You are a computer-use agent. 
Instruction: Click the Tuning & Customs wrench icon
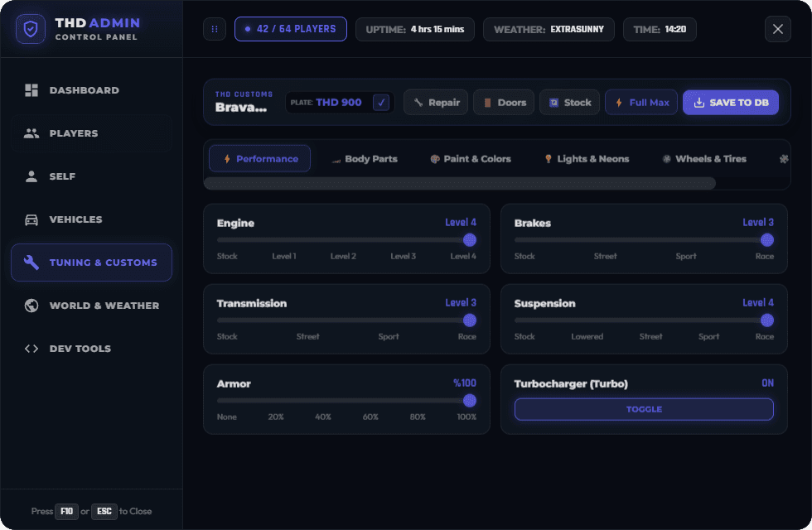click(x=31, y=263)
